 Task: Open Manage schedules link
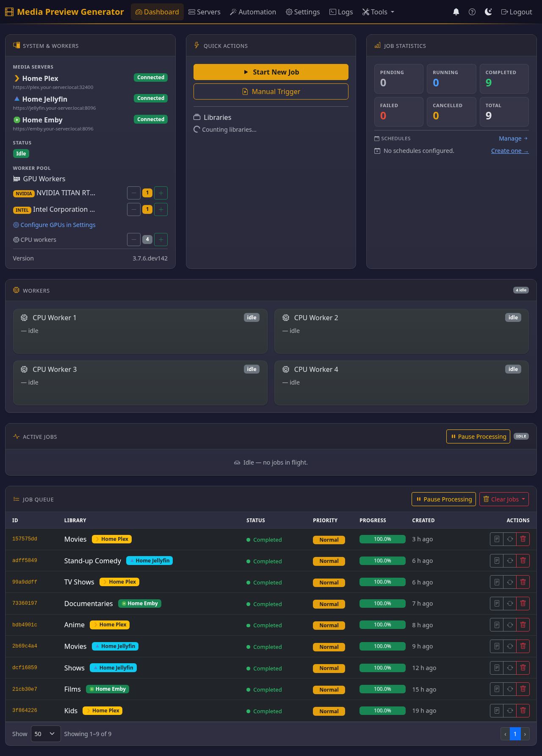click(513, 138)
